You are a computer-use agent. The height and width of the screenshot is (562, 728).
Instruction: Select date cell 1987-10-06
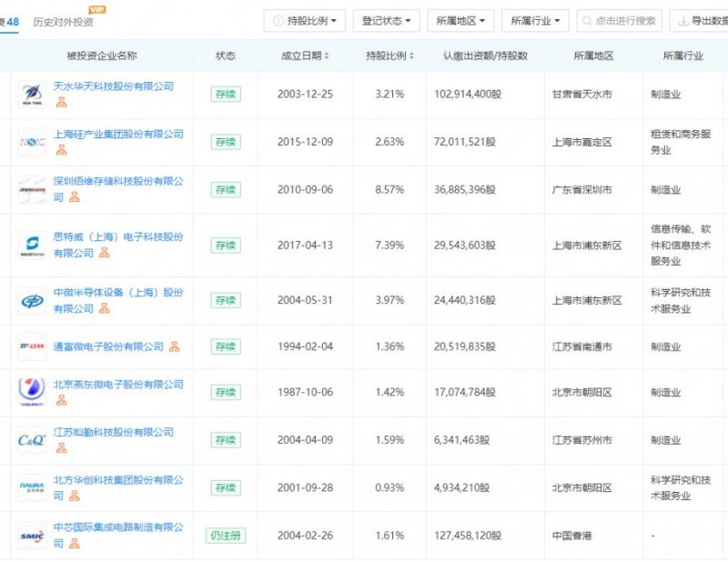coord(305,392)
